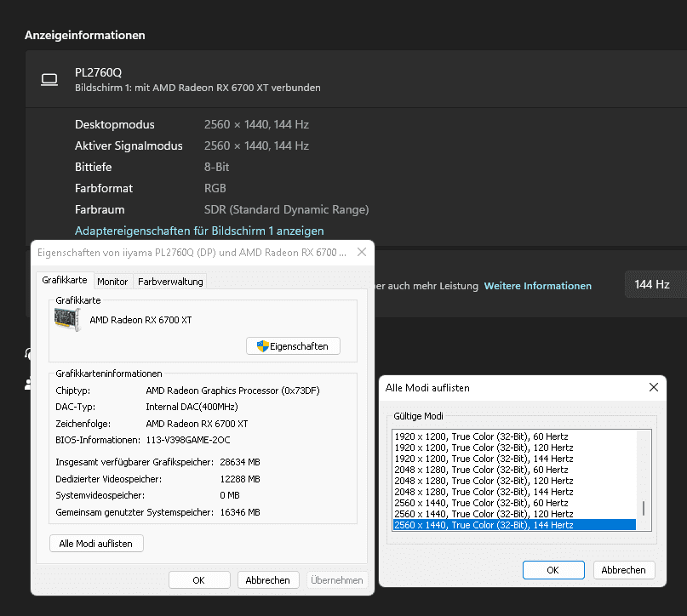The width and height of the screenshot is (687, 616).
Task: Close the Alle Modi auflisten dialog
Action: coord(653,387)
